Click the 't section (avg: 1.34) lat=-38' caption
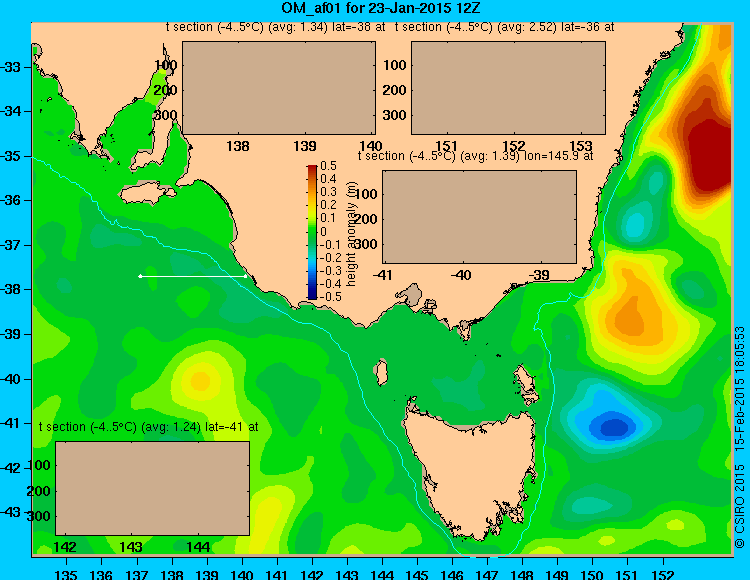The image size is (750, 580). tap(276, 27)
